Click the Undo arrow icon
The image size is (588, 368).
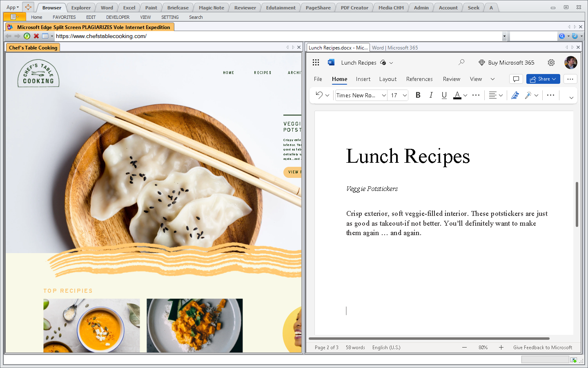click(319, 95)
